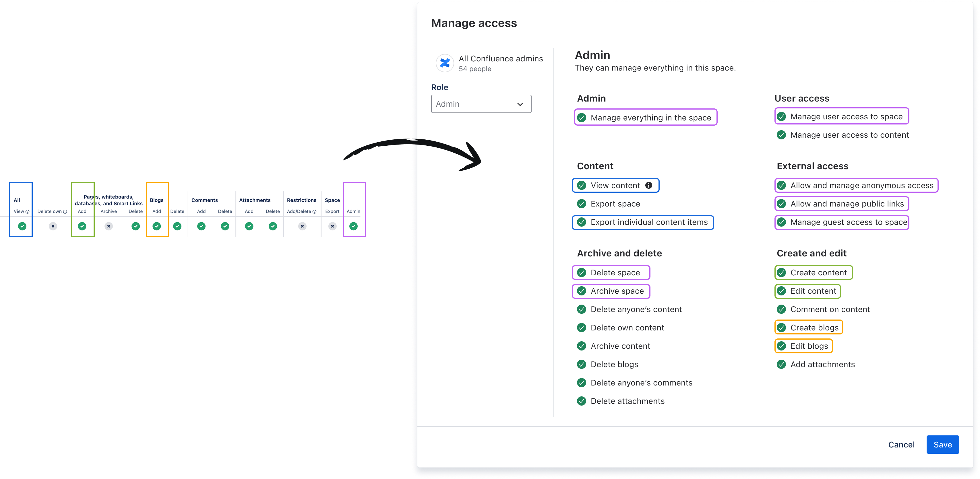This screenshot has height=479, width=980.
Task: Click the All Confluence admins group name
Action: 501,59
